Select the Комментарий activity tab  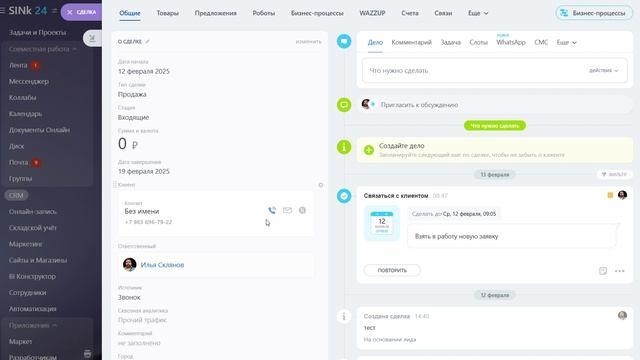pyautogui.click(x=411, y=42)
